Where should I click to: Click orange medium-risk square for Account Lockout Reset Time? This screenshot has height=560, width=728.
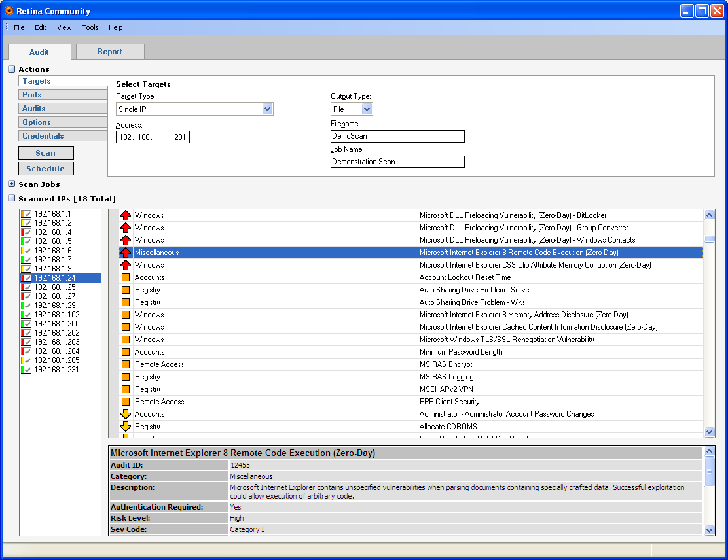pyautogui.click(x=125, y=277)
